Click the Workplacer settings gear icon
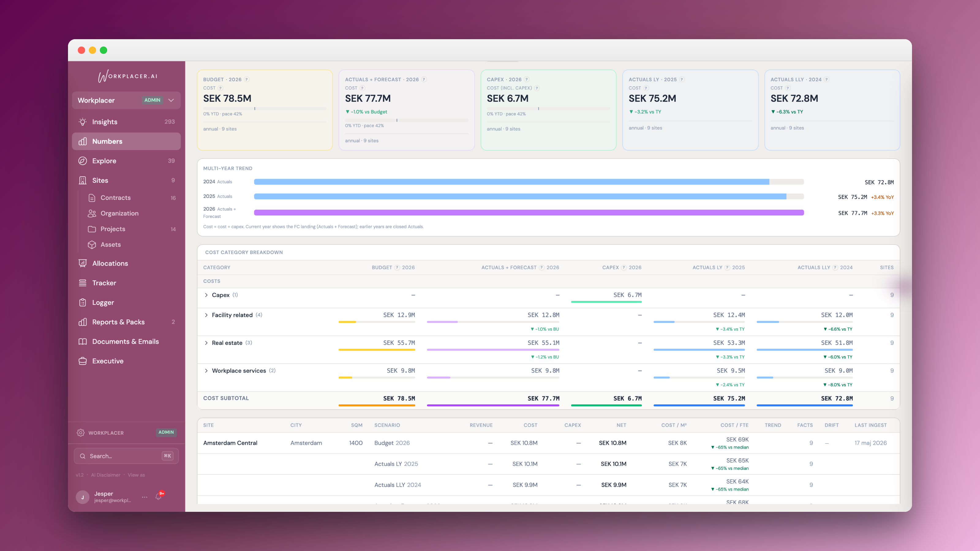Viewport: 980px width, 551px height. point(81,433)
